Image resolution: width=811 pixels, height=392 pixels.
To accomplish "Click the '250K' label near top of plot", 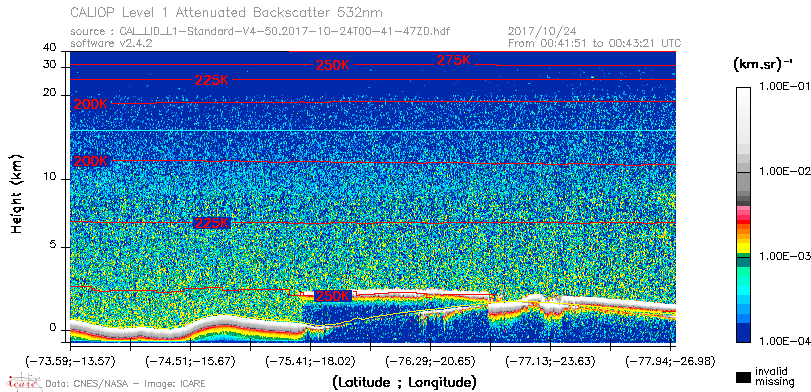I will (333, 65).
